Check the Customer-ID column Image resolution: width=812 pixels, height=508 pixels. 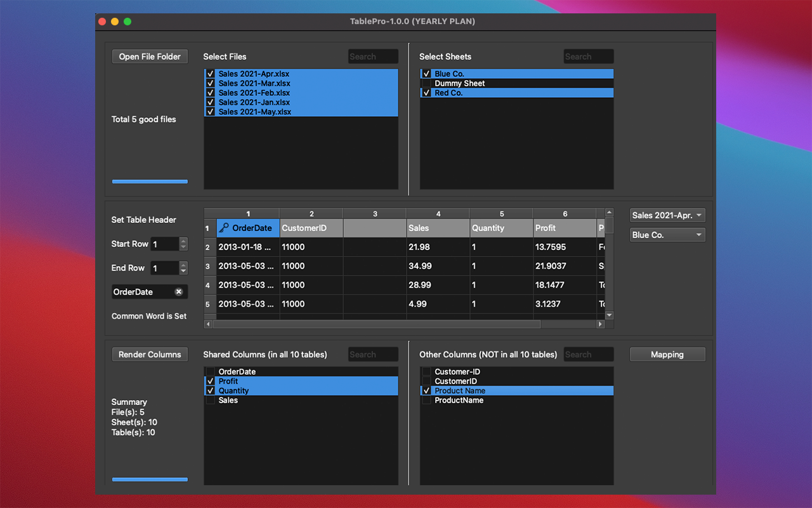tap(427, 371)
